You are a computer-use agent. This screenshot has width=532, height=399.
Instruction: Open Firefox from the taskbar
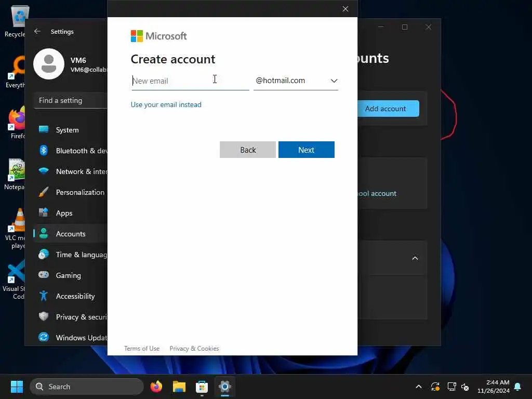click(x=156, y=387)
